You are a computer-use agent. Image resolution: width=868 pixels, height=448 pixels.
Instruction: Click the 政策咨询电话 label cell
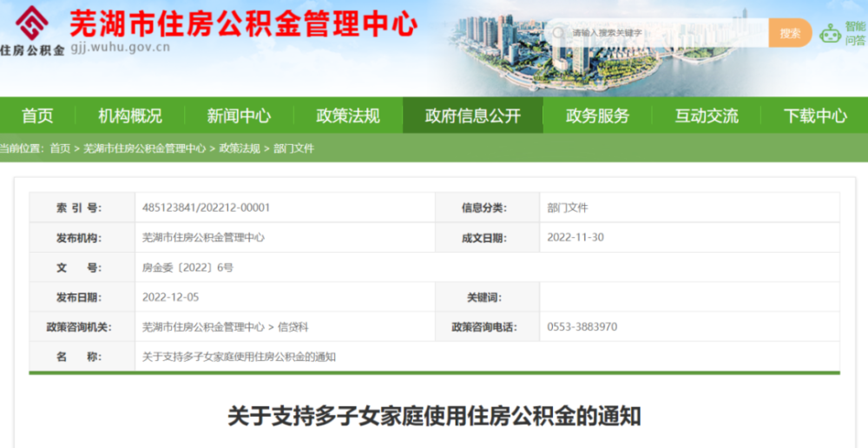pyautogui.click(x=488, y=327)
